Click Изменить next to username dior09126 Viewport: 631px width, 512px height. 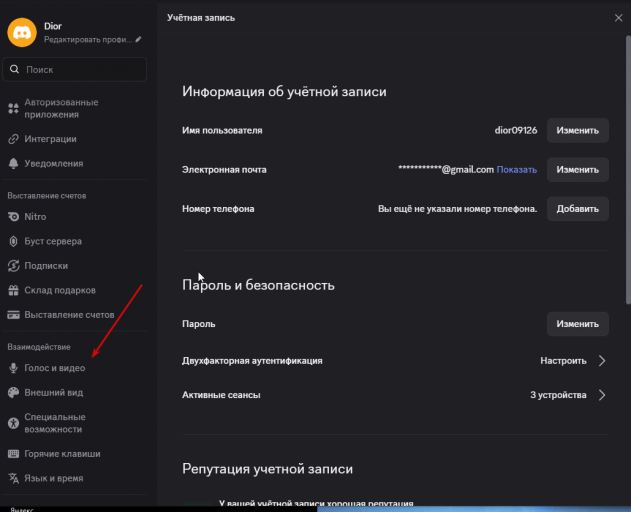click(577, 130)
